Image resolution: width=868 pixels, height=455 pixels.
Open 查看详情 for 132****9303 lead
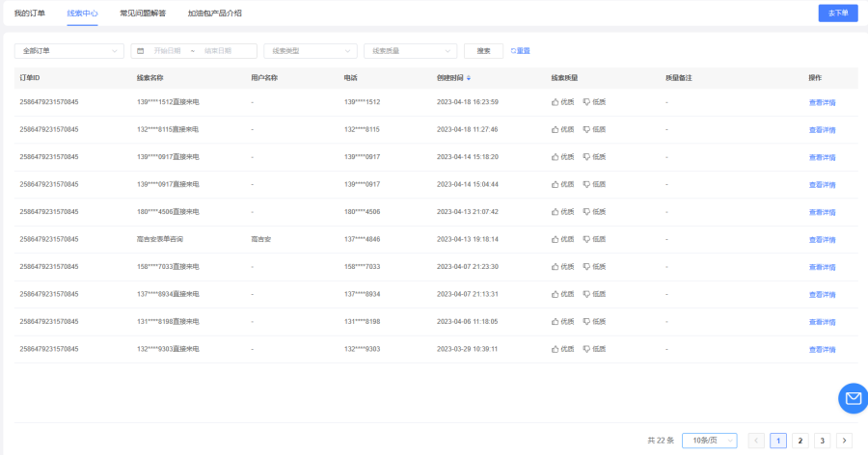822,350
